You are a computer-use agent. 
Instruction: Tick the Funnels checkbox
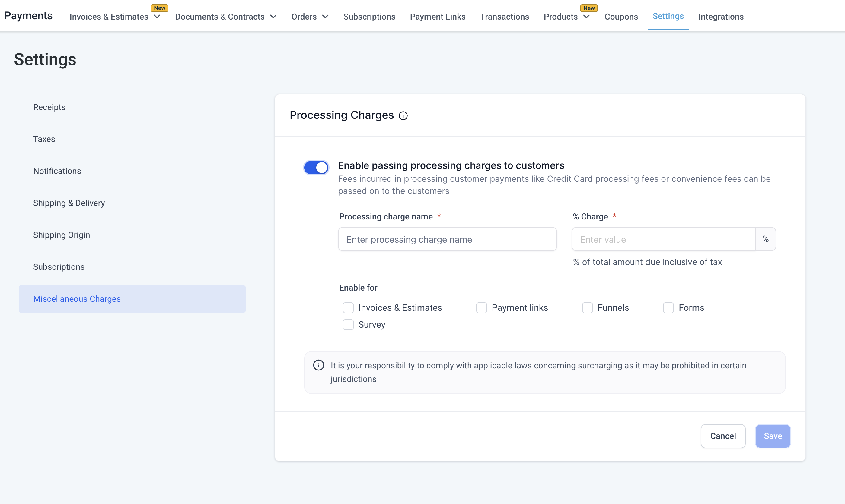coord(587,308)
